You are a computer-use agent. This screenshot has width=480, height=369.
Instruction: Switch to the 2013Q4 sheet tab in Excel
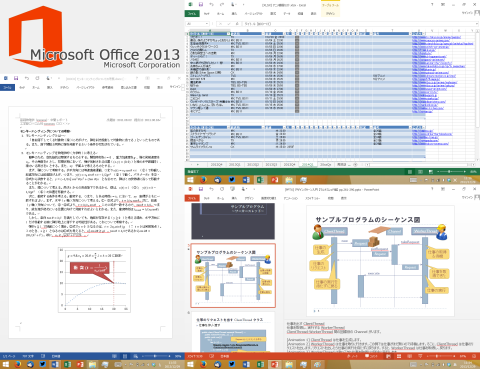pyautogui.click(x=289, y=165)
